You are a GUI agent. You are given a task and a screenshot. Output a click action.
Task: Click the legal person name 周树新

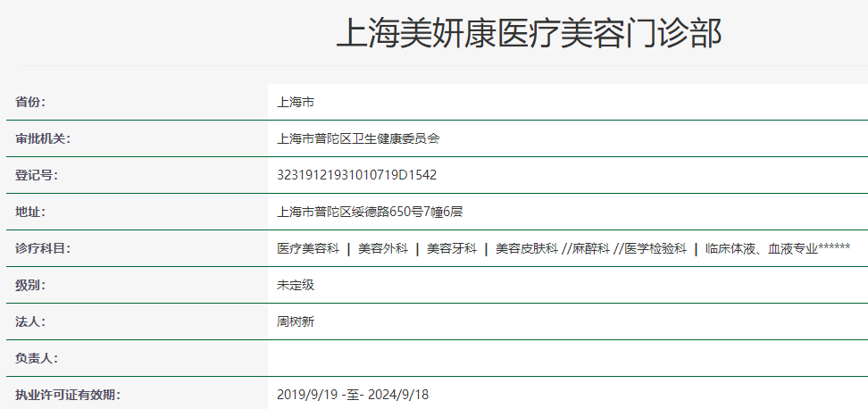point(296,321)
